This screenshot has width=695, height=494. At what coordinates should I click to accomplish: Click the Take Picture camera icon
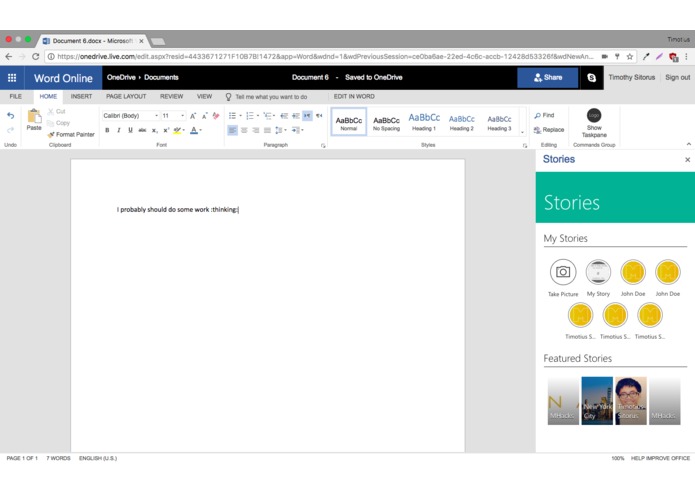point(563,272)
